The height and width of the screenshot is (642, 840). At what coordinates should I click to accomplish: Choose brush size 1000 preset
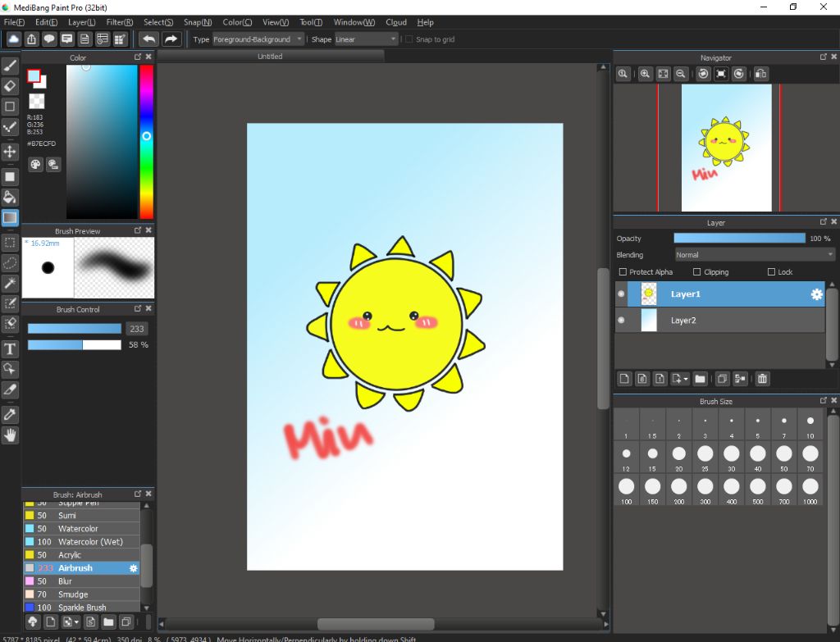click(x=810, y=490)
